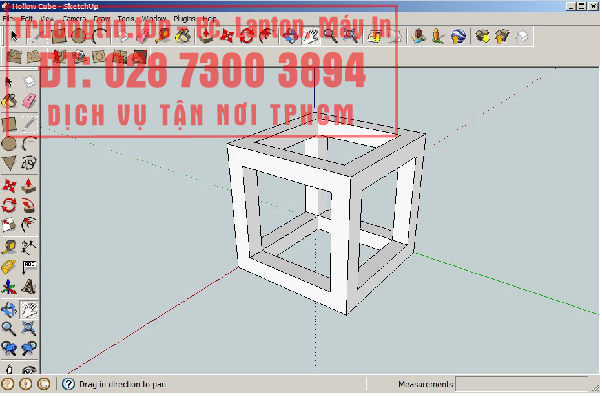Go to Next camera view
This screenshot has height=396, width=602.
click(29, 349)
